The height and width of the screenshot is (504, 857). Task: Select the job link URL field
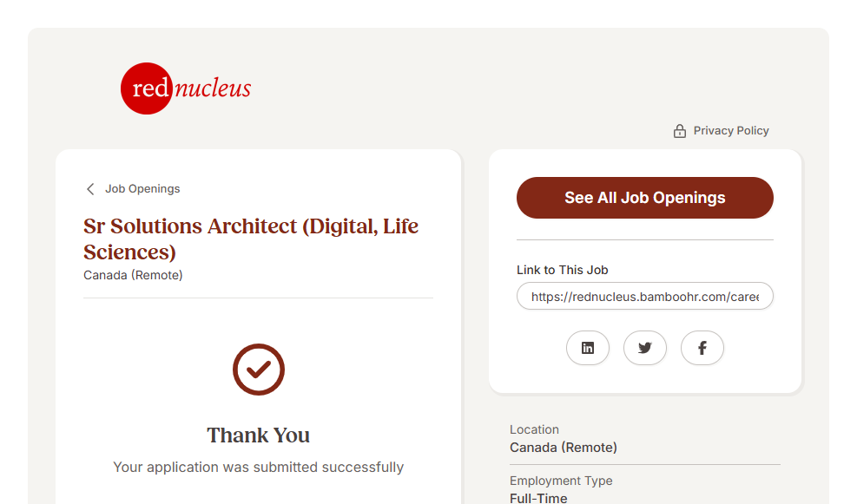pyautogui.click(x=644, y=297)
